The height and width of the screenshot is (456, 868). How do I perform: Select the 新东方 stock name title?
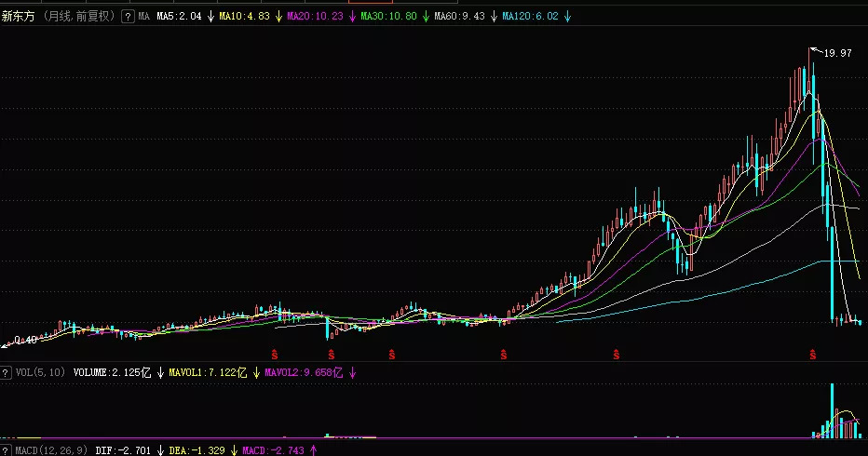pos(20,17)
